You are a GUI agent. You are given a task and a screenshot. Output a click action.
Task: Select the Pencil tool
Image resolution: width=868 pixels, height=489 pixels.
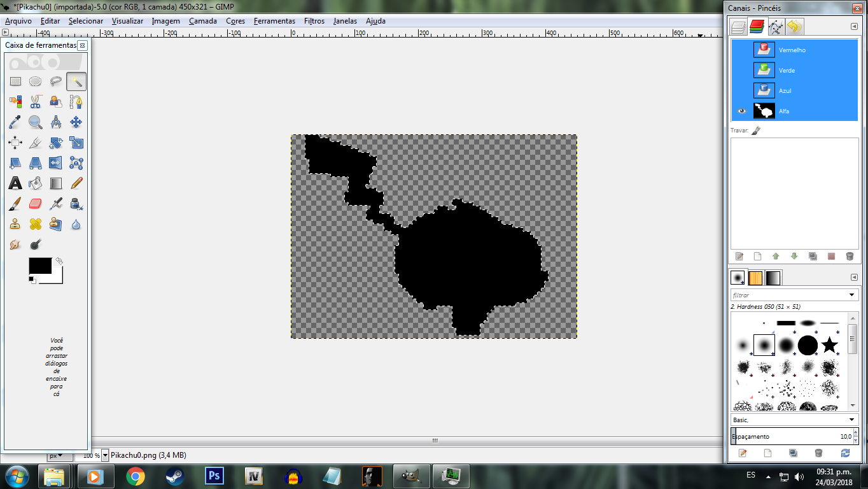(x=76, y=183)
